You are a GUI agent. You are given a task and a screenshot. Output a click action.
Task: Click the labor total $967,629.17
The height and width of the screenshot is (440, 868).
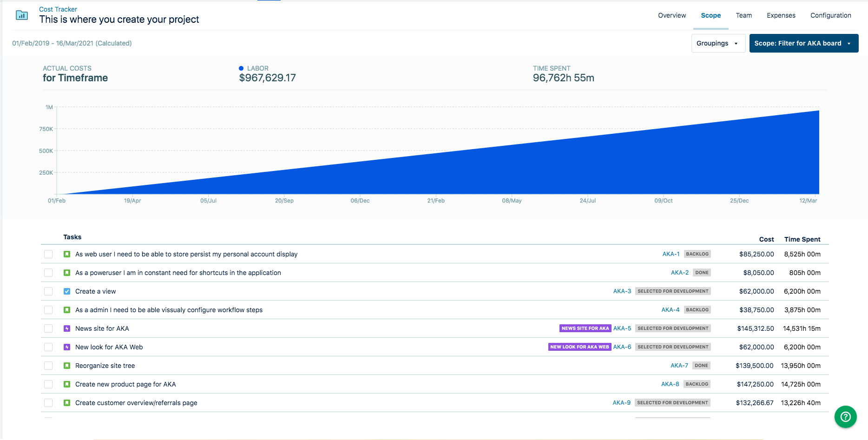267,78
